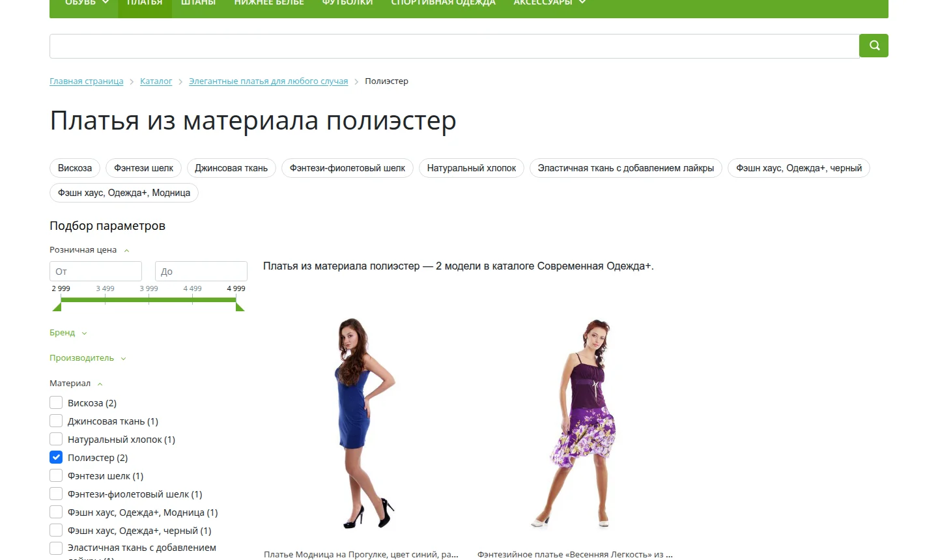The width and height of the screenshot is (938, 560).
Task: Select the Фэшн хаус, Одежда+, черный chip
Action: click(x=799, y=168)
